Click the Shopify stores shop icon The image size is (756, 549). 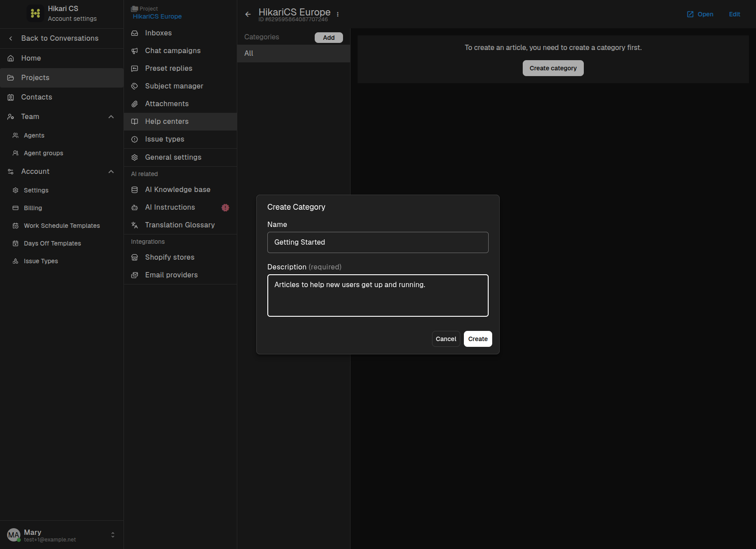pyautogui.click(x=135, y=257)
